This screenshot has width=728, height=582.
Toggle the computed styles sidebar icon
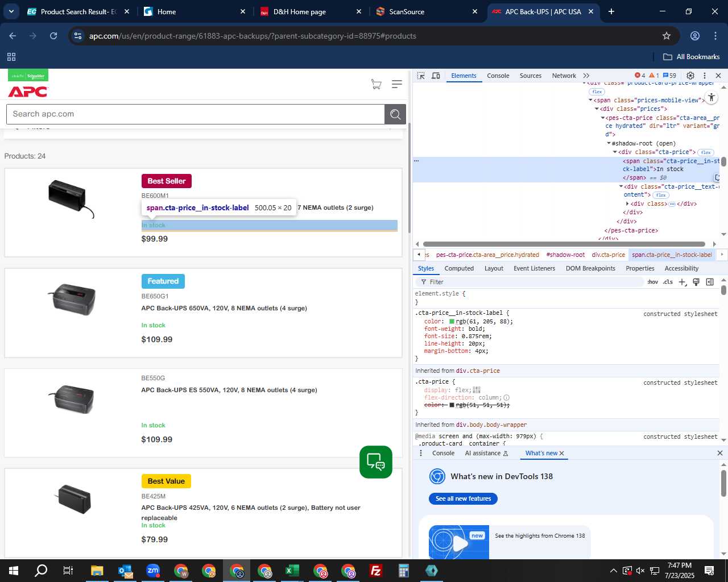pos(710,282)
